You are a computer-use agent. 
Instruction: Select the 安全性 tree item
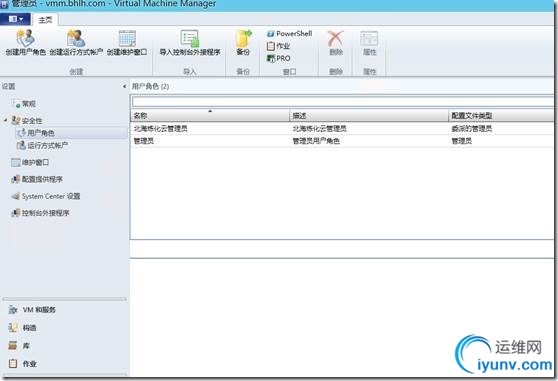pos(32,121)
